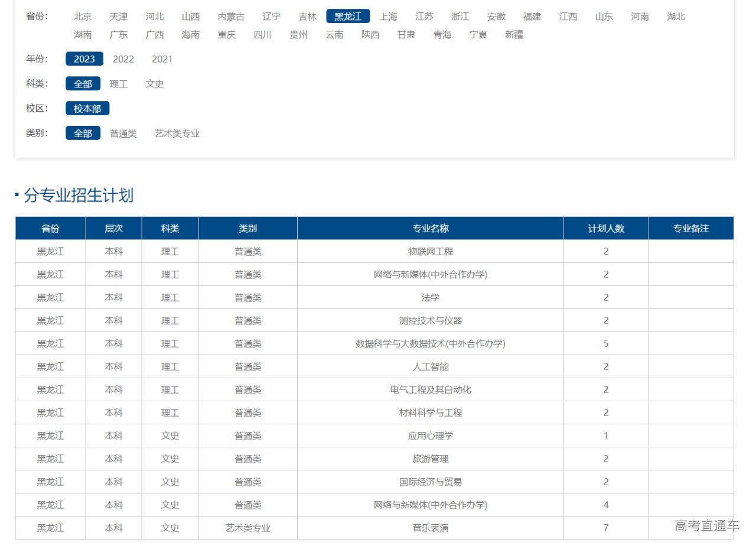756x549 pixels.
Task: Choose 广东 in the province filter
Action: [x=119, y=35]
